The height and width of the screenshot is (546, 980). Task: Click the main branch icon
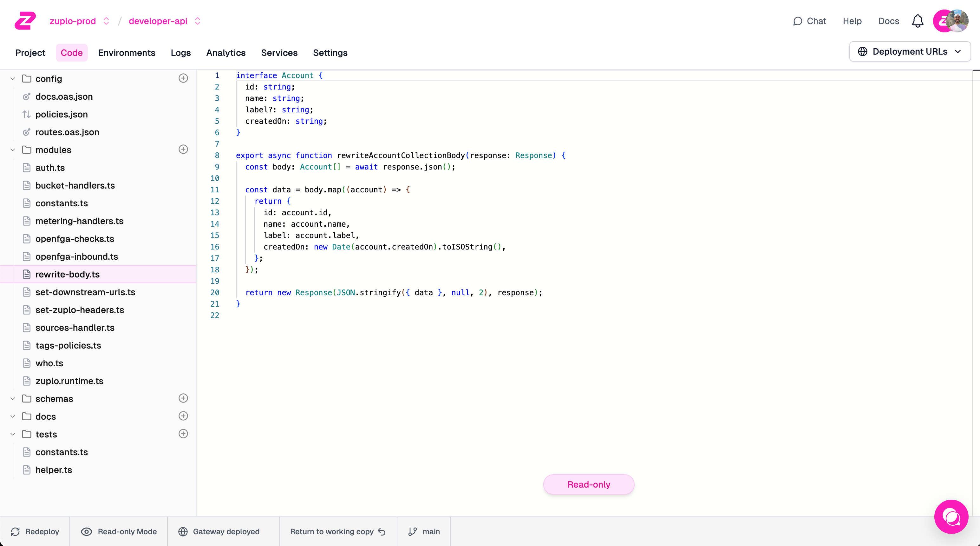(412, 531)
